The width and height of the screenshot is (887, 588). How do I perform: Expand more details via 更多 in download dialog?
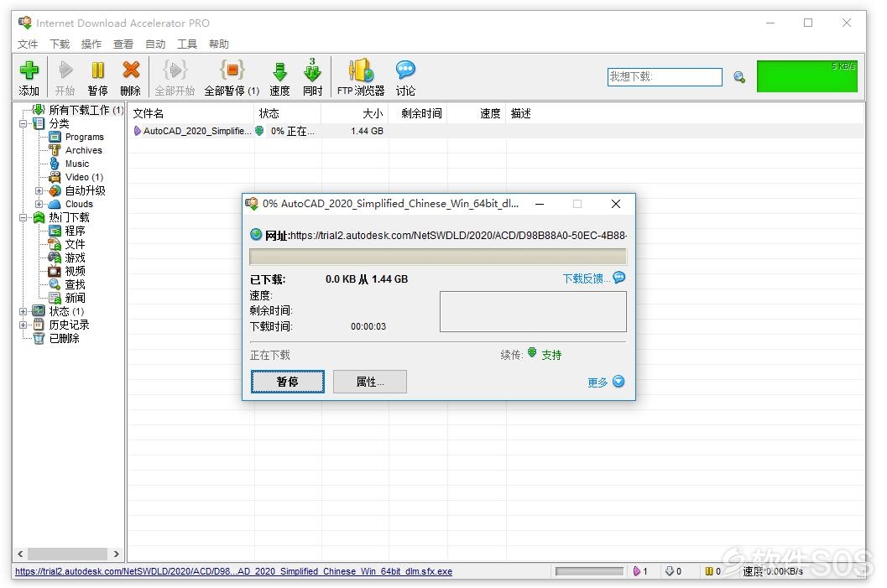(x=606, y=382)
